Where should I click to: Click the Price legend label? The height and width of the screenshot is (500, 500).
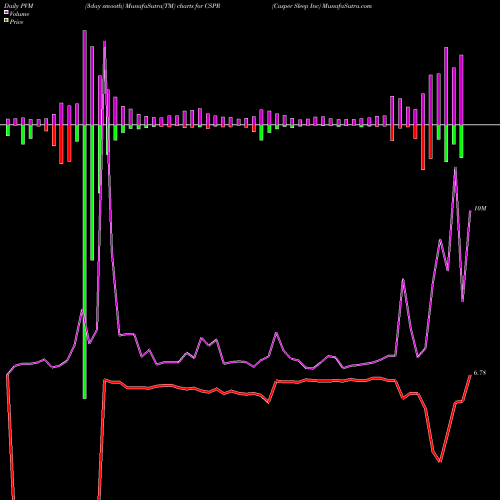[x=16, y=22]
